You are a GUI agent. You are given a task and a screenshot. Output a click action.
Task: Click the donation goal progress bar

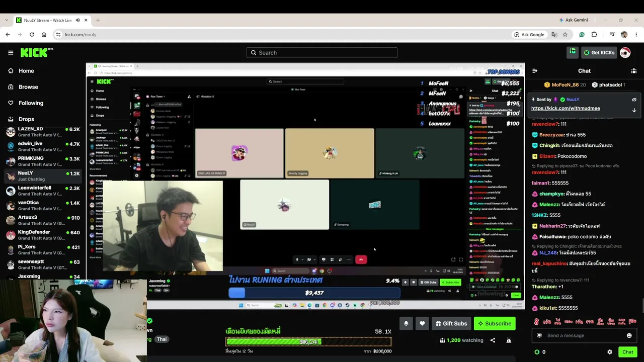tap(308, 342)
